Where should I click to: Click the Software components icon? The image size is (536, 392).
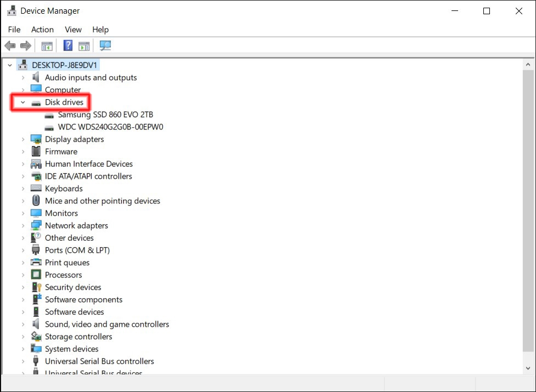coord(36,299)
